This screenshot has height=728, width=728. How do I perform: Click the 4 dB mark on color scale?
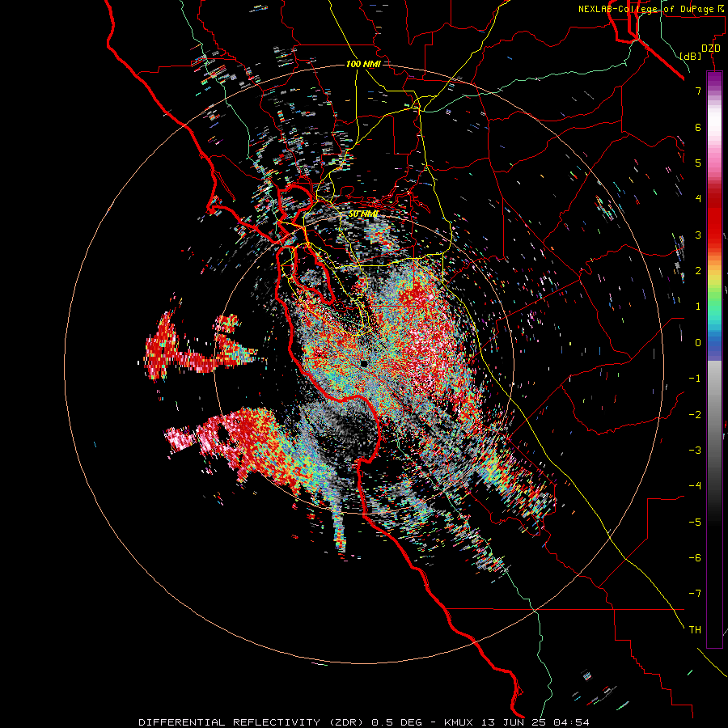point(698,199)
